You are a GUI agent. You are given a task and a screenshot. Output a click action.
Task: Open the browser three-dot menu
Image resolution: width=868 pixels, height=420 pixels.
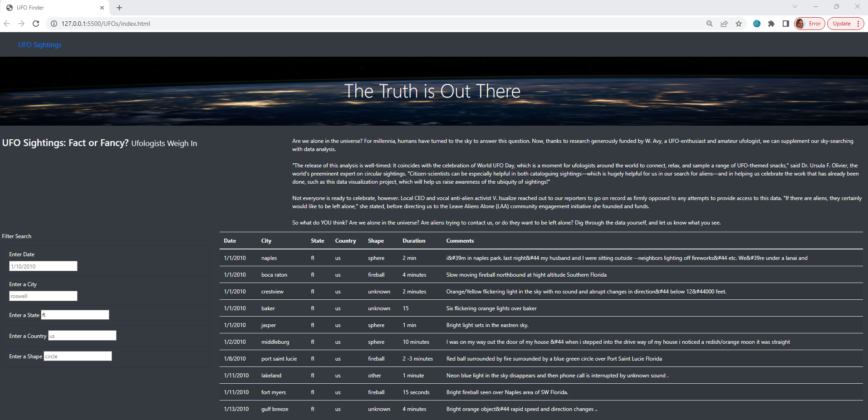(860, 24)
